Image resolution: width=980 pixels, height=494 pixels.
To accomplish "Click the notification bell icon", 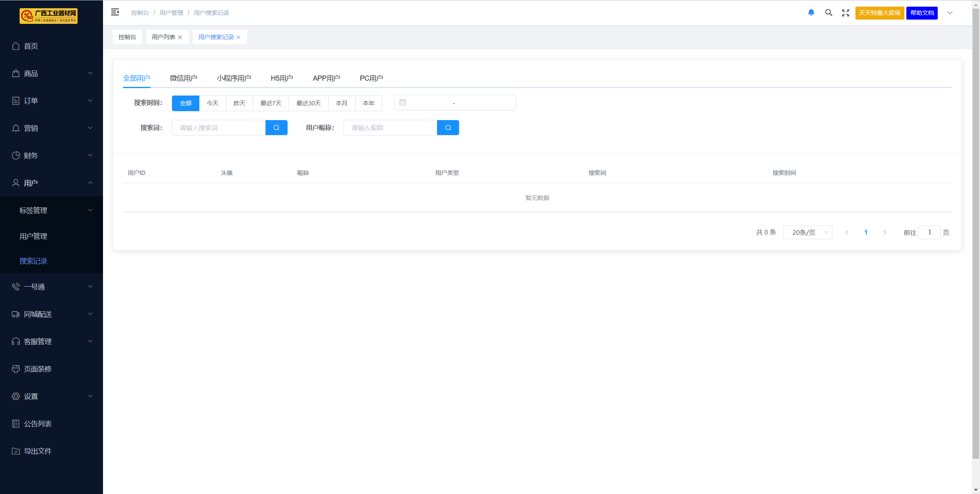I will coord(811,13).
